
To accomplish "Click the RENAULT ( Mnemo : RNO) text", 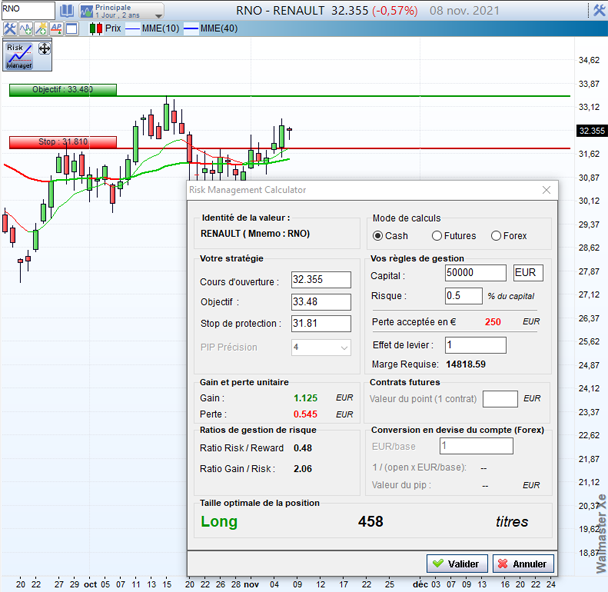I will click(x=255, y=234).
